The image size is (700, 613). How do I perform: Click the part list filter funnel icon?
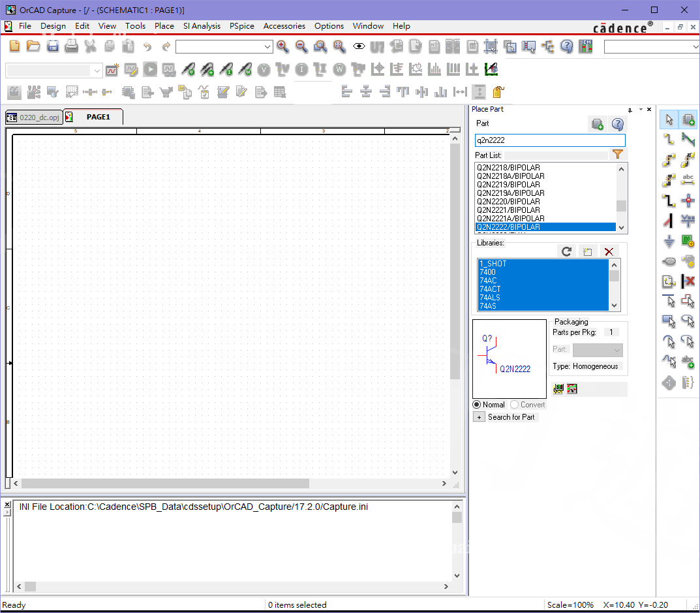pyautogui.click(x=618, y=155)
